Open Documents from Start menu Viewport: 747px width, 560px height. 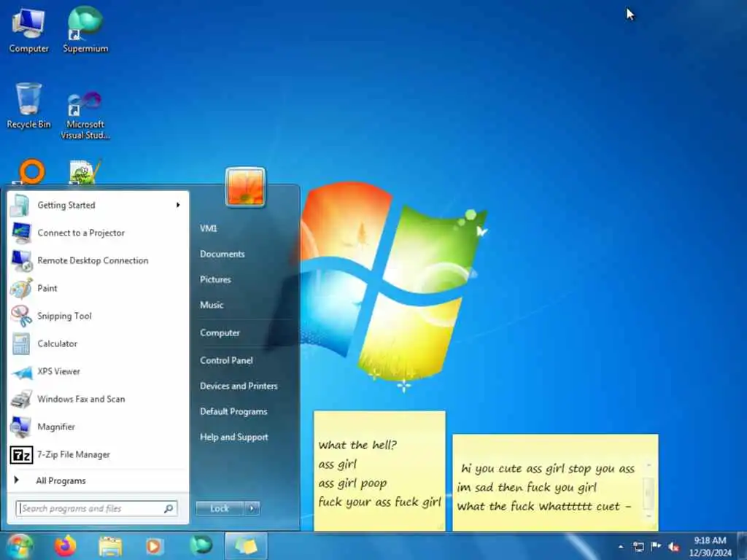222,254
